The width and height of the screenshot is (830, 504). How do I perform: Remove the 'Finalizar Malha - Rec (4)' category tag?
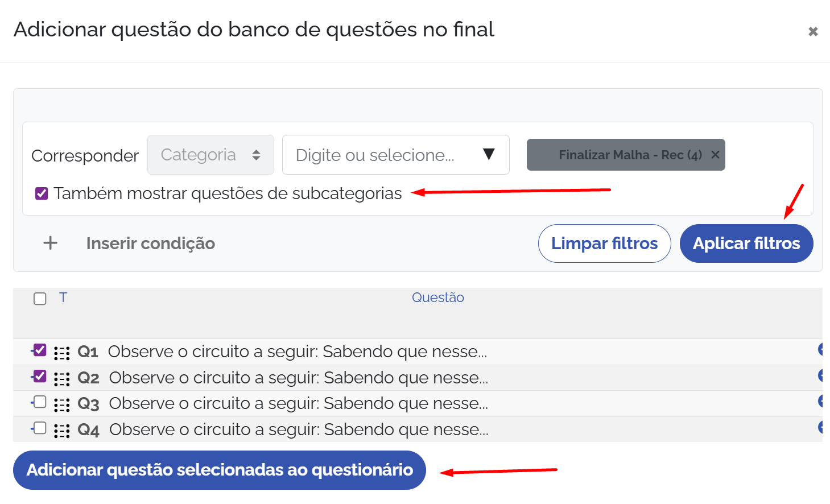[715, 155]
